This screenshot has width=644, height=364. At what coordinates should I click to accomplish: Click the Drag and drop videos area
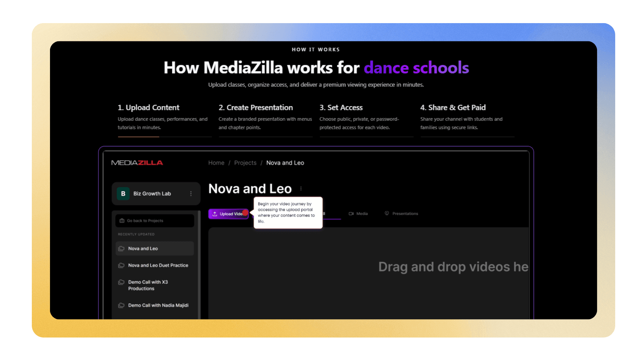click(x=368, y=273)
